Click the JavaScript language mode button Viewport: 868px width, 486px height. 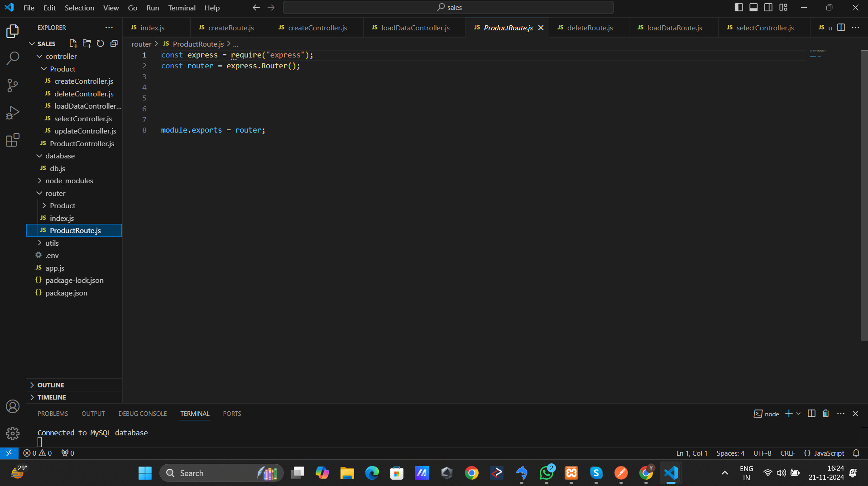(824, 453)
